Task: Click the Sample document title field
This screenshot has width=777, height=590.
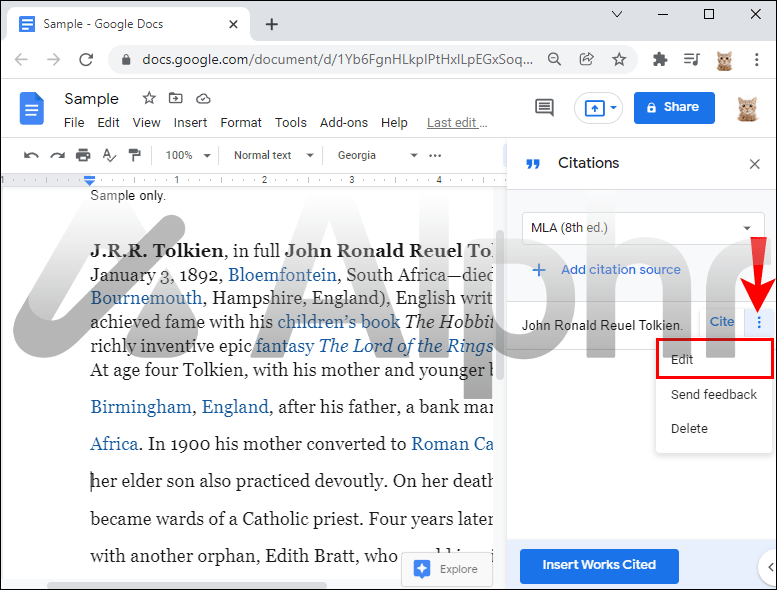Action: click(x=91, y=99)
